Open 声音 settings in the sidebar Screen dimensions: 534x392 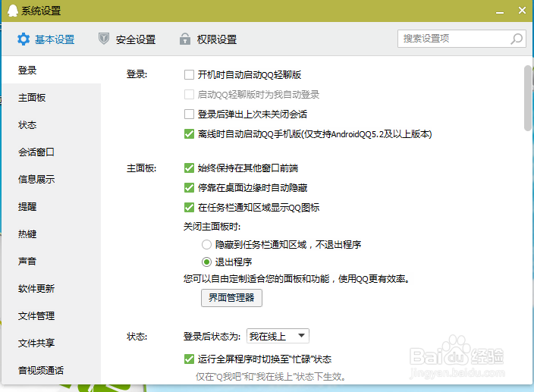pyautogui.click(x=52, y=262)
